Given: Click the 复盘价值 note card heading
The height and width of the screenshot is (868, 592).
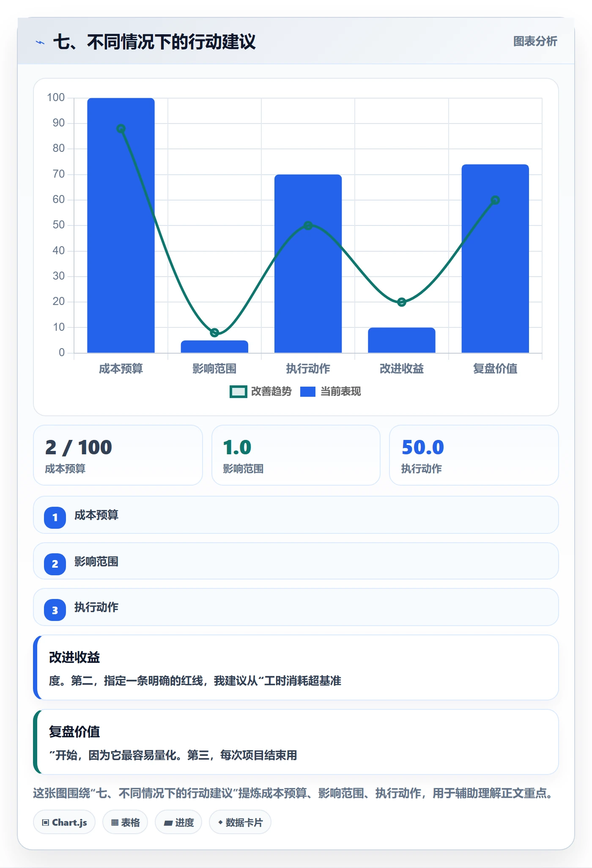Looking at the screenshot, I should click(74, 732).
